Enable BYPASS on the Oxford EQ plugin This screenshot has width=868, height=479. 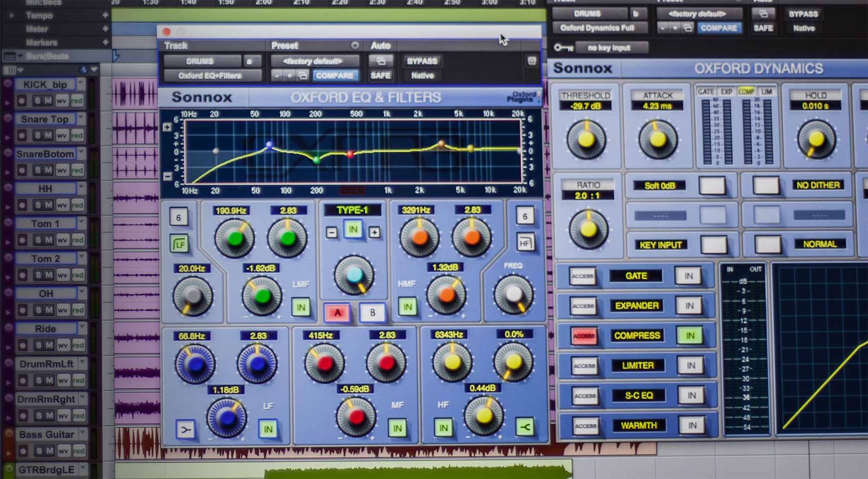pyautogui.click(x=422, y=61)
